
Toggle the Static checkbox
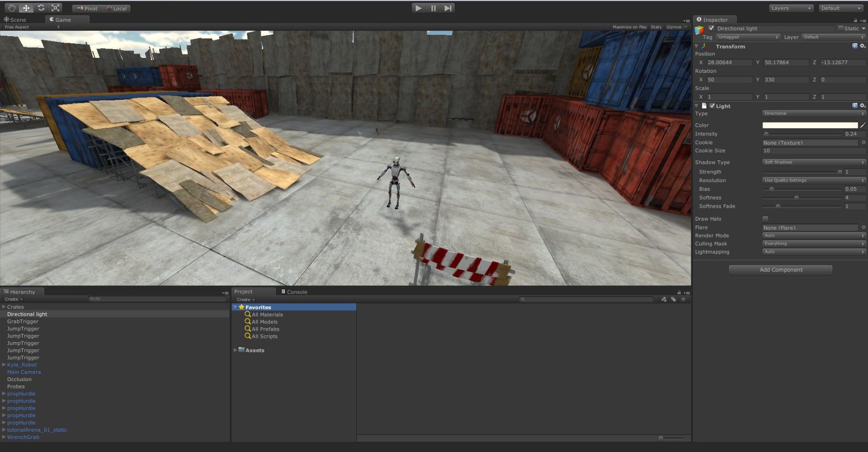[x=841, y=28]
